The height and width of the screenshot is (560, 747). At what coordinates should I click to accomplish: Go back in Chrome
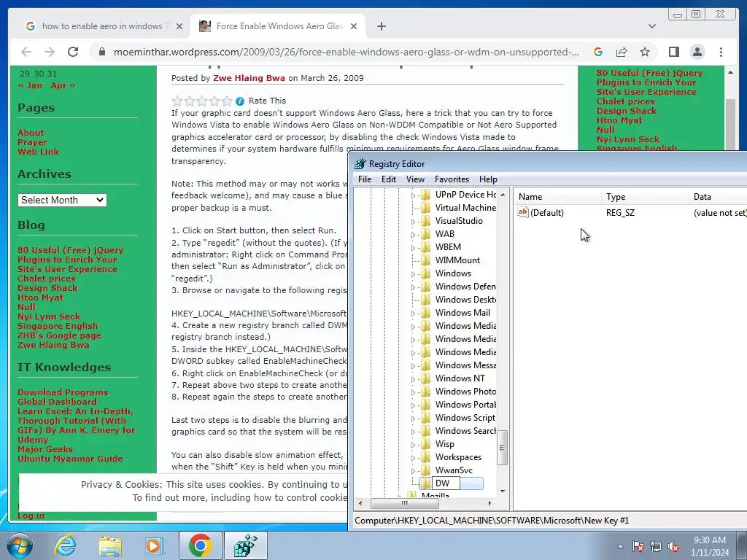click(x=27, y=52)
